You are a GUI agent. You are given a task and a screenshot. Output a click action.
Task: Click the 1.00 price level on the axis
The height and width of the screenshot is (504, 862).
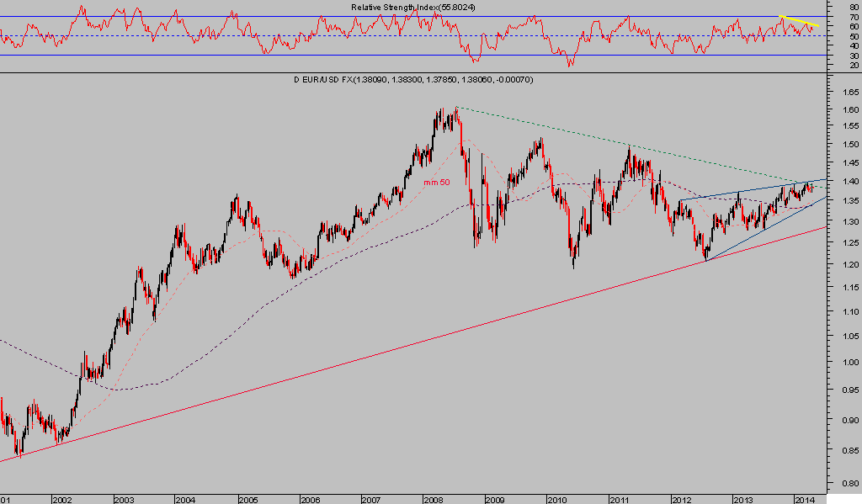(849, 363)
